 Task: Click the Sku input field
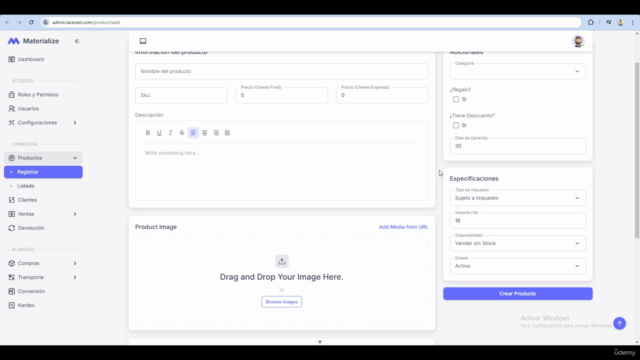[181, 95]
